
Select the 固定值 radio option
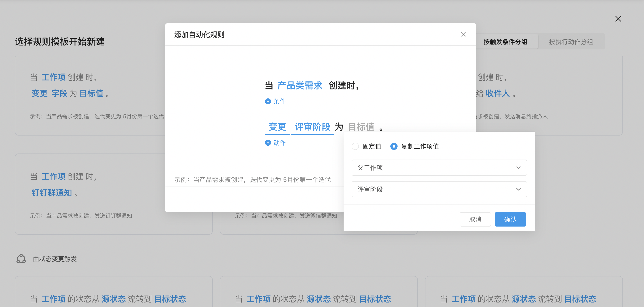(x=355, y=146)
